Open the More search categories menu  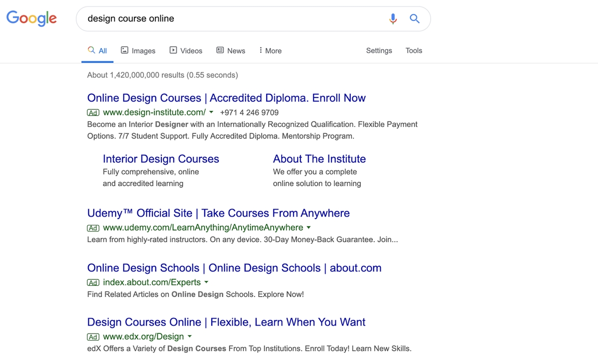coord(271,51)
